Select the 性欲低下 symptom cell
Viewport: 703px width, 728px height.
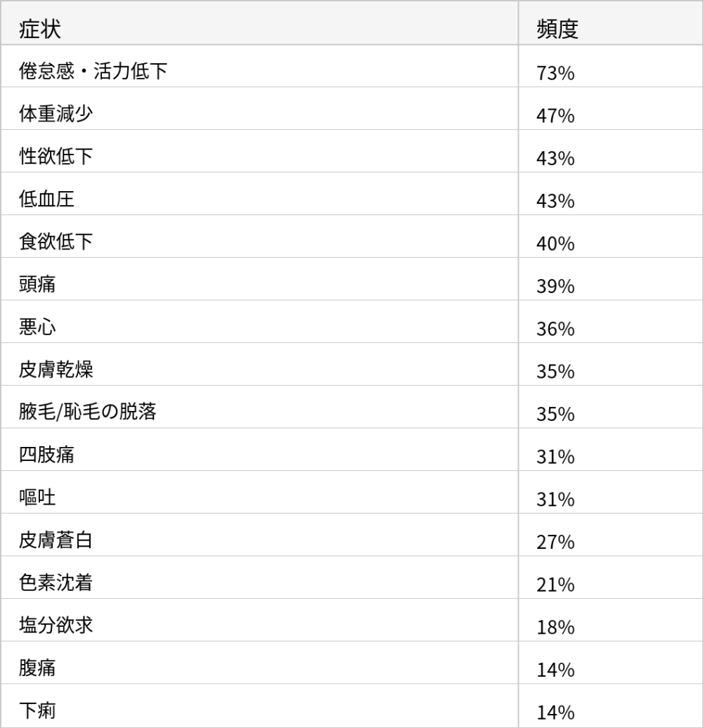pos(56,156)
